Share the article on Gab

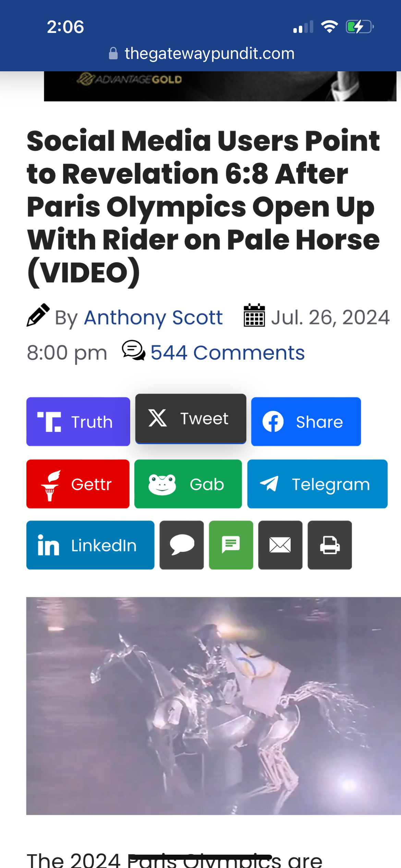tap(188, 484)
